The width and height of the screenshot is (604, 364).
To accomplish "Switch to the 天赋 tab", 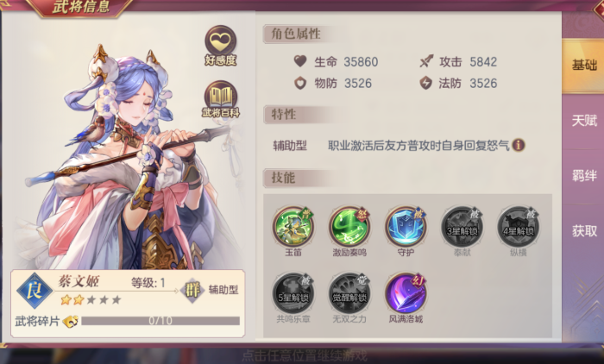I will [x=583, y=121].
